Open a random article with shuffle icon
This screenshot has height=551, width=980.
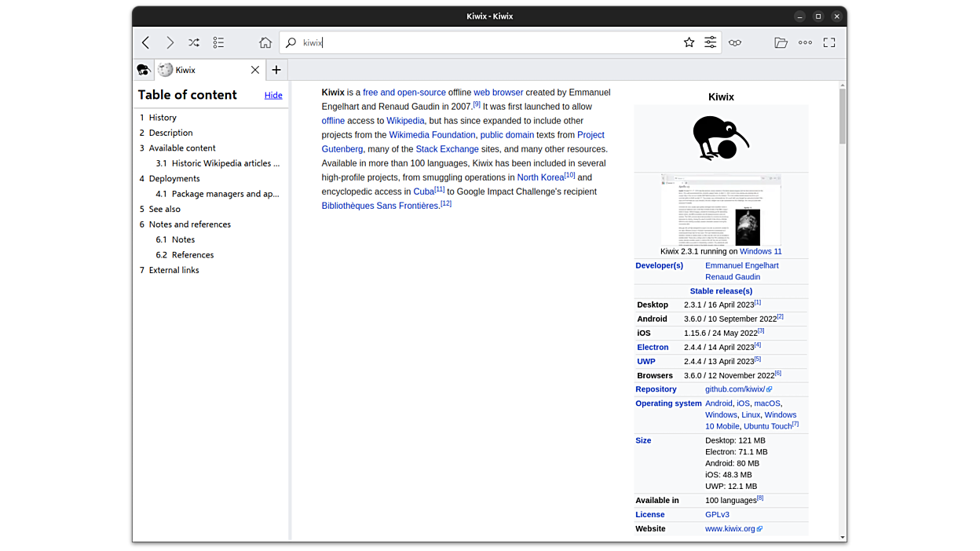(194, 42)
